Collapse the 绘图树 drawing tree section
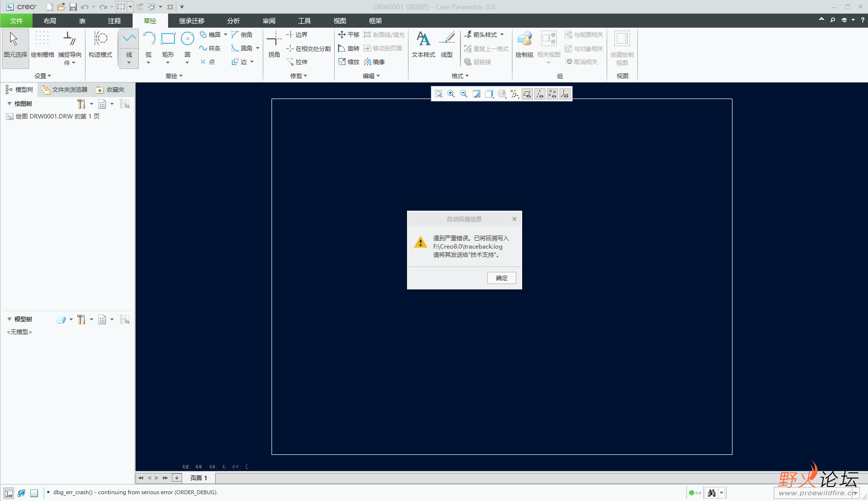This screenshot has height=501, width=868. (9, 104)
